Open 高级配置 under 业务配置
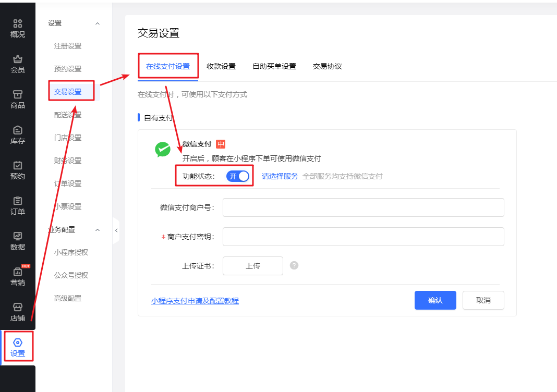The height and width of the screenshot is (392, 557). click(67, 298)
